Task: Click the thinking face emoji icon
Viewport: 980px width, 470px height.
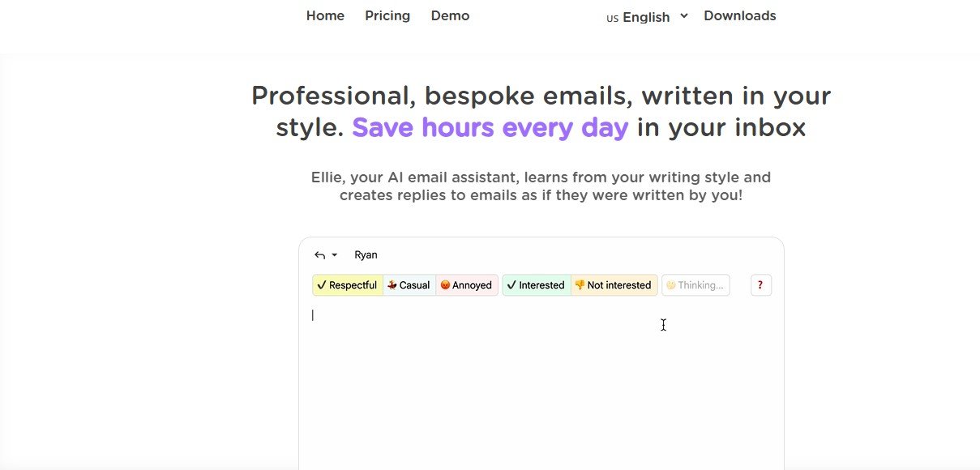Action: (670, 285)
